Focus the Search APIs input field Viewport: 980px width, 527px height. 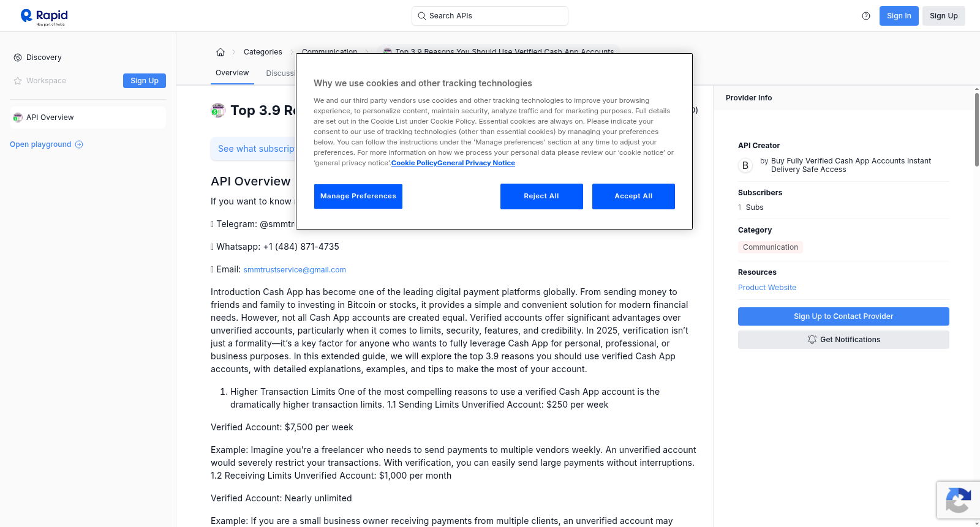click(490, 16)
